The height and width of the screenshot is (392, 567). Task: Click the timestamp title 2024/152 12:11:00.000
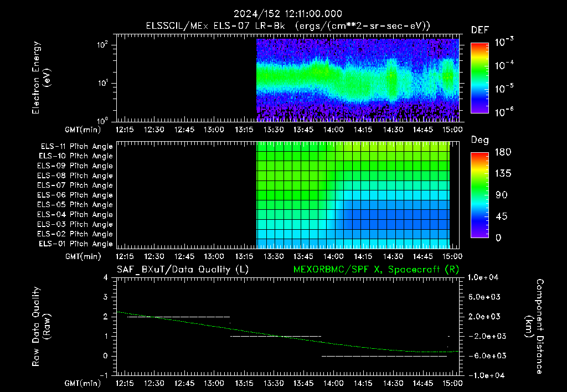[288, 14]
